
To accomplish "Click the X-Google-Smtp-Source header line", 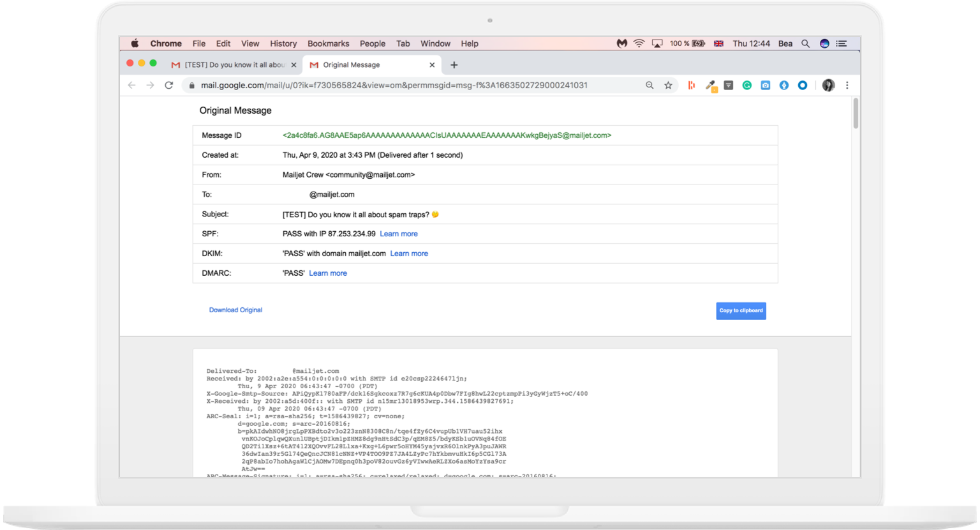I will point(397,394).
